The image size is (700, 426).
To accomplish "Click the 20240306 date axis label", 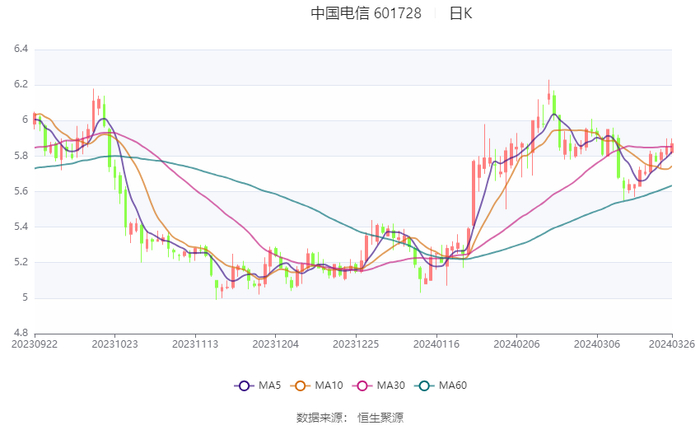I will 597,344.
